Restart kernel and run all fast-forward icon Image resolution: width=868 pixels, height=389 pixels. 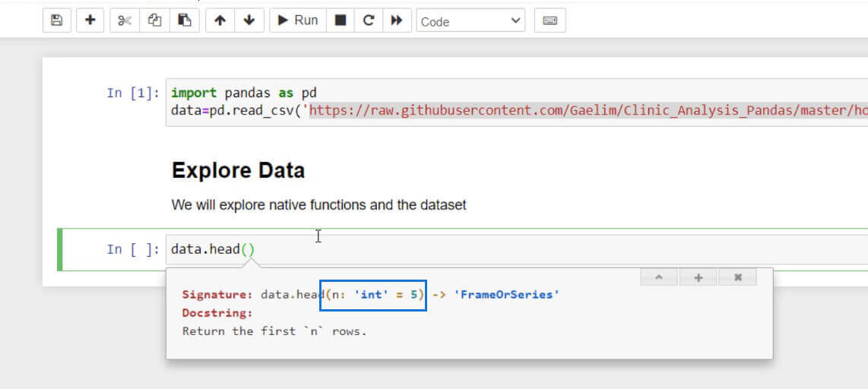click(x=397, y=21)
